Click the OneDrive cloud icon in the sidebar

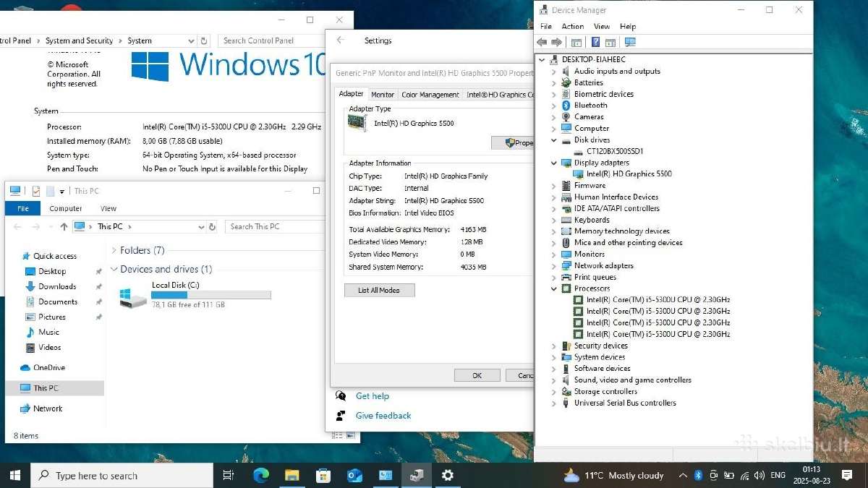pyautogui.click(x=25, y=368)
